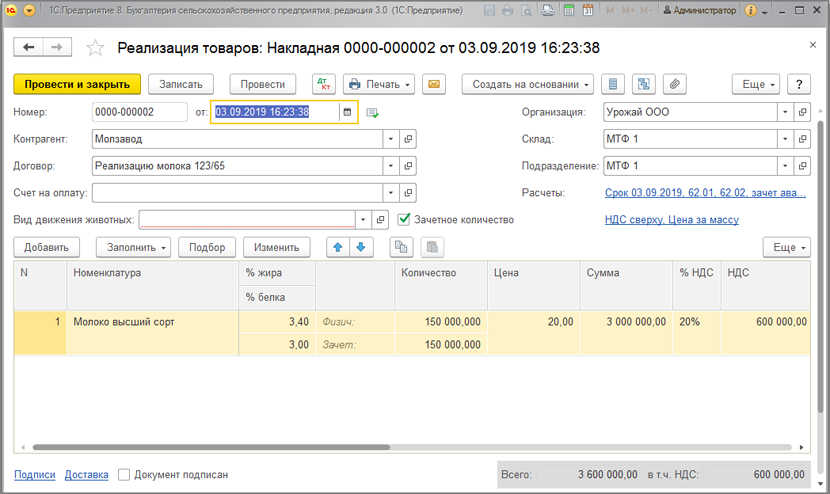The image size is (830, 494).
Task: Open Подразделение МТФ 1 card icon
Action: coord(802,166)
